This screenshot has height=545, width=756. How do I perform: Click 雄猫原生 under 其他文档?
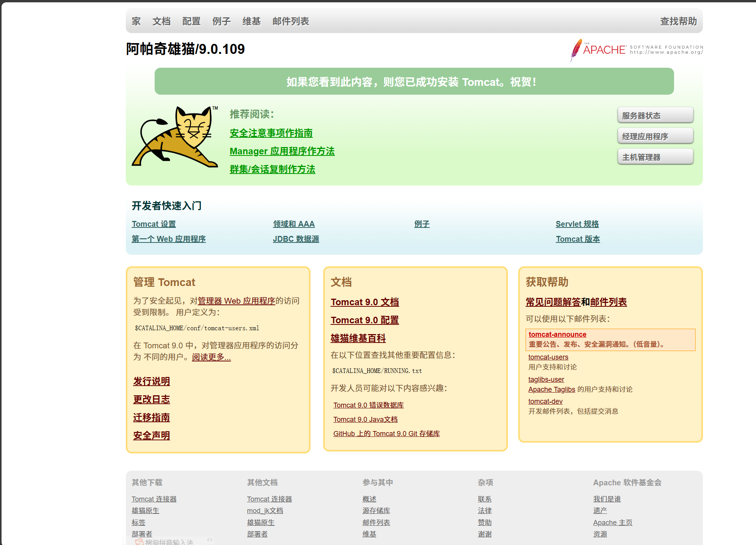tap(261, 523)
